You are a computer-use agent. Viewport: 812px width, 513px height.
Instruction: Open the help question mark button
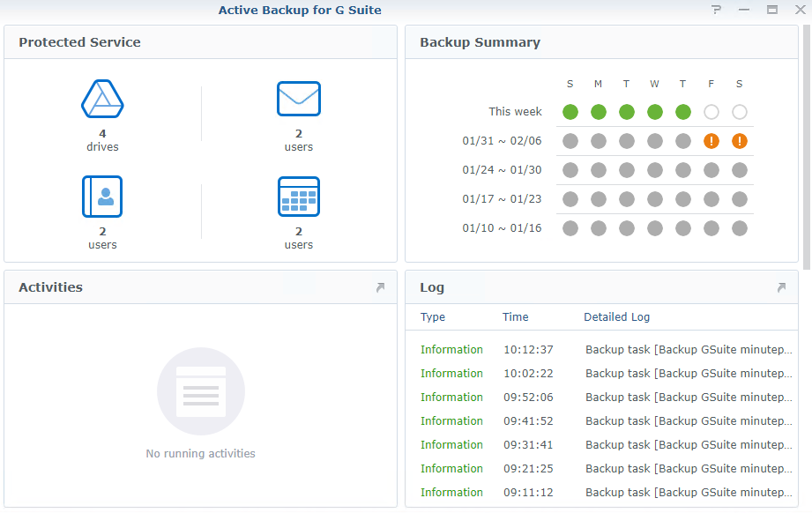click(716, 10)
